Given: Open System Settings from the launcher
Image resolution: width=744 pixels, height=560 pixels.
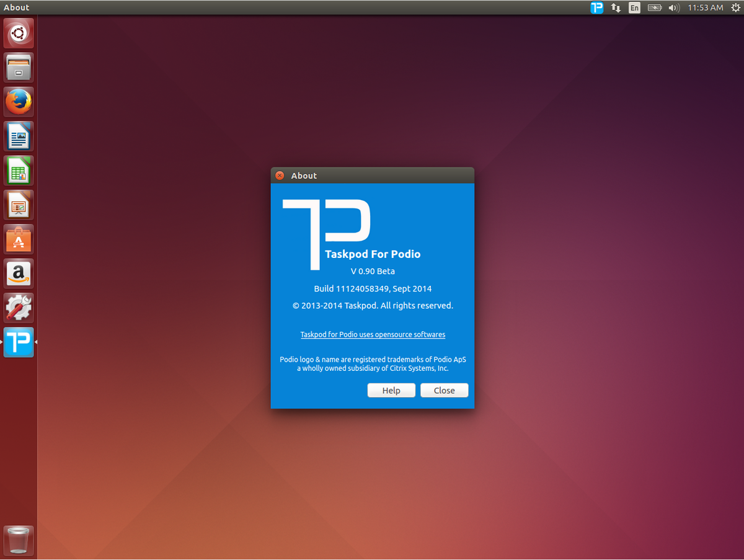Looking at the screenshot, I should 18,308.
